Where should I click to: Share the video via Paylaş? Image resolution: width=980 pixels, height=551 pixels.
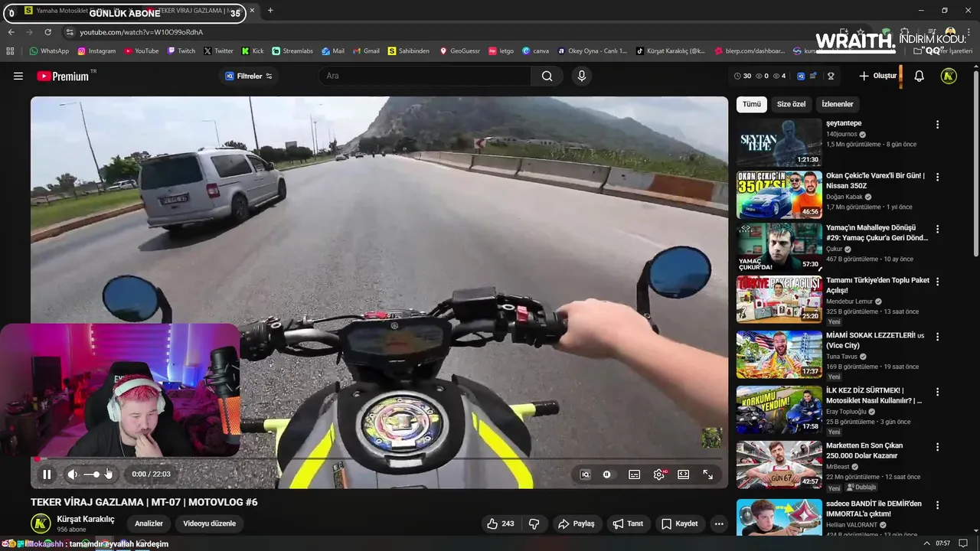pos(576,523)
